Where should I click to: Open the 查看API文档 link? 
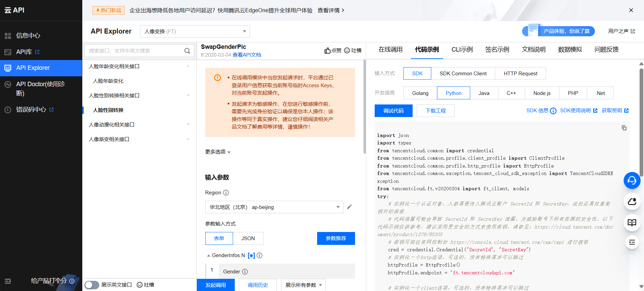tap(247, 55)
